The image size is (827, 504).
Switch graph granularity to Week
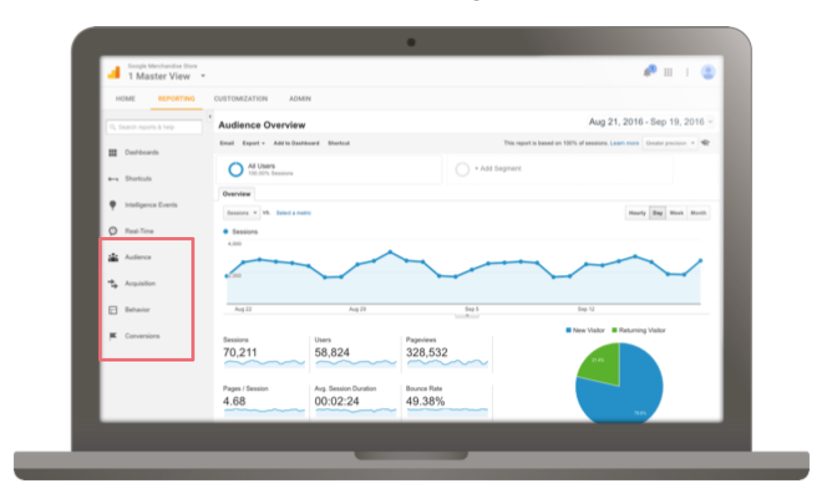[x=676, y=213]
